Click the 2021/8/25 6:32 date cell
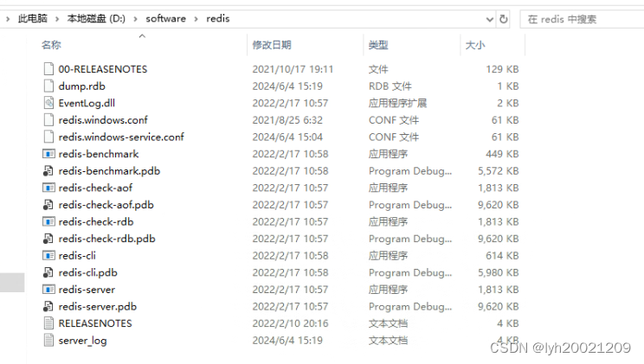644x364 pixels. pyautogui.click(x=287, y=120)
